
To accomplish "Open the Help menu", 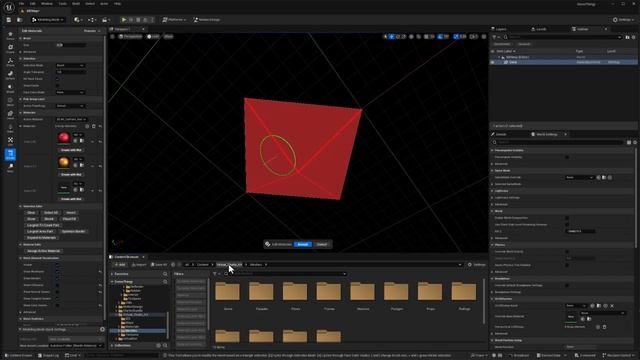I will coord(117,4).
